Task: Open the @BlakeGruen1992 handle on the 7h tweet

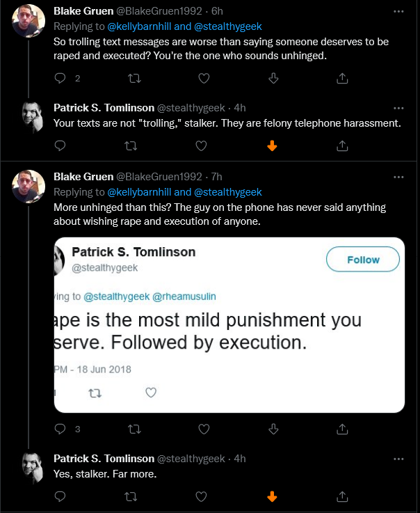Action: pos(159,177)
